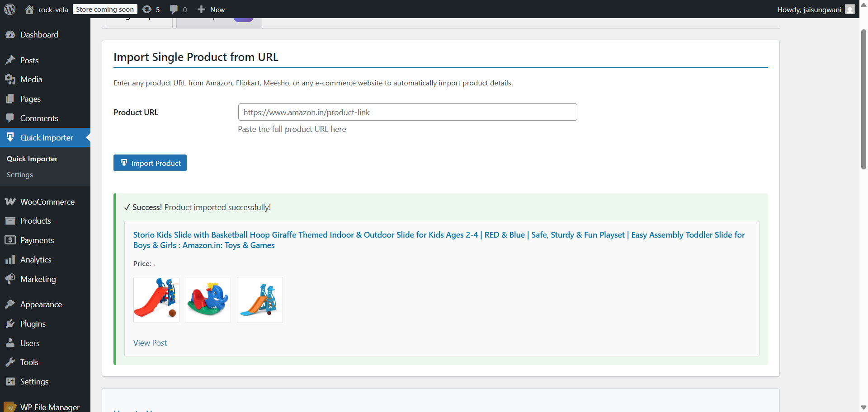Viewport: 868px width, 412px height.
Task: Open the orange slide product thumbnail
Action: pyautogui.click(x=260, y=300)
